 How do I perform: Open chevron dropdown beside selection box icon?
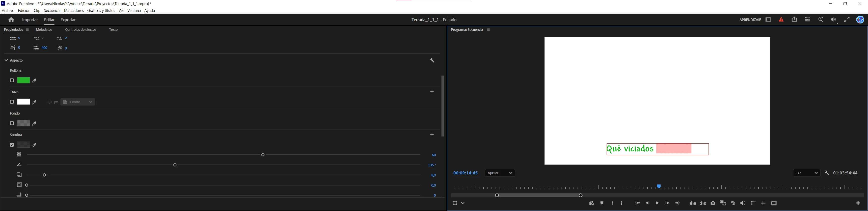pos(463,203)
